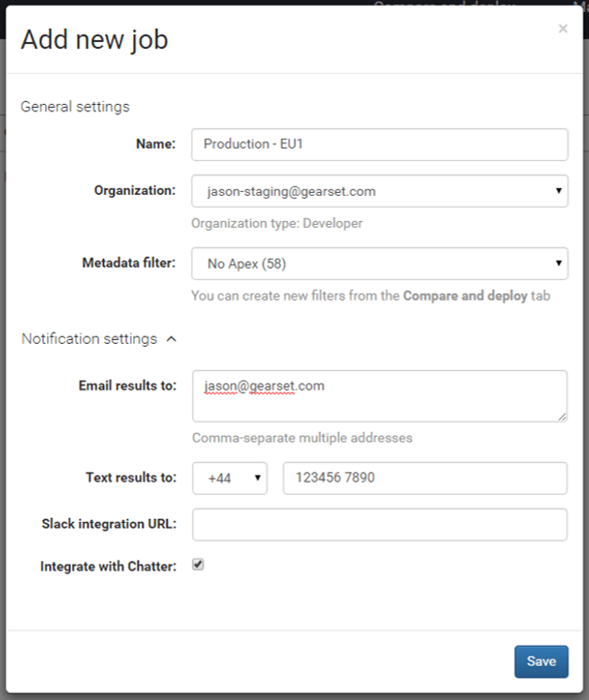Expand the Metadata filter No Apex dropdown
This screenshot has width=589, height=700.
pyautogui.click(x=379, y=264)
